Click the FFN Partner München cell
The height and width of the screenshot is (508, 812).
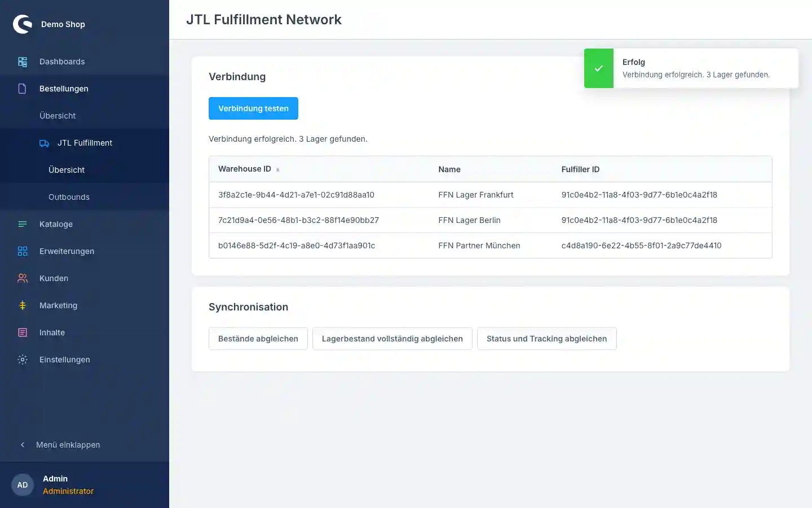pos(479,246)
